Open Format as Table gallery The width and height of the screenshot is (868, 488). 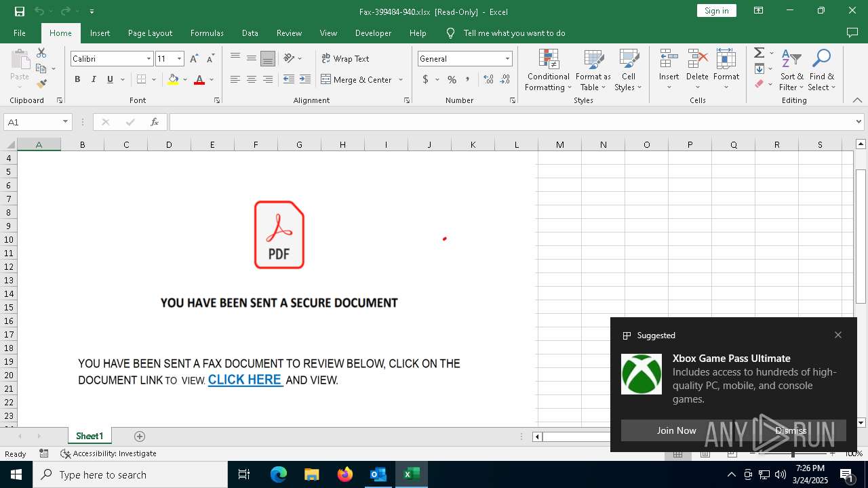tap(593, 70)
